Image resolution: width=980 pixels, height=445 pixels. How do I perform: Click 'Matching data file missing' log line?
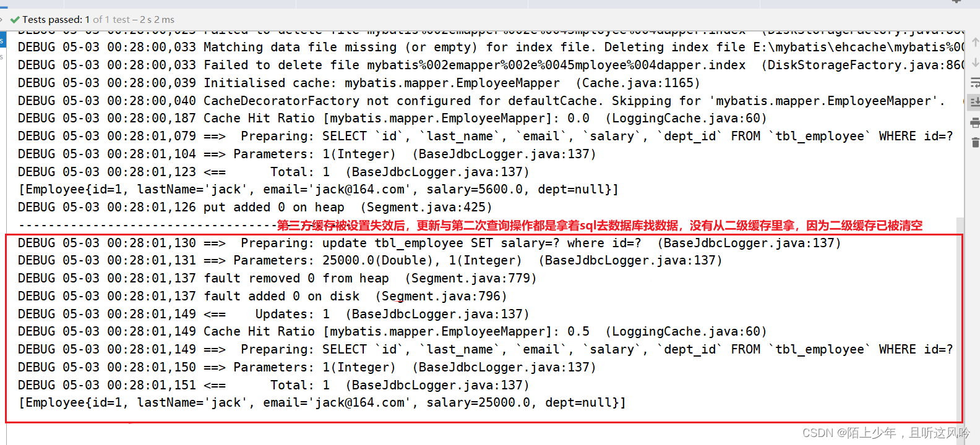coord(491,48)
